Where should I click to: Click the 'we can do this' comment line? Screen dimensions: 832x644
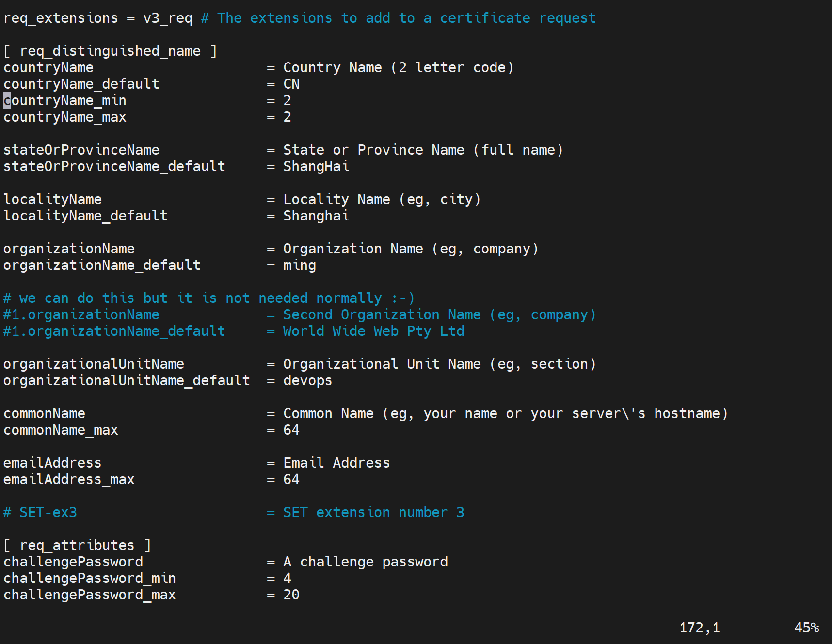click(x=208, y=298)
